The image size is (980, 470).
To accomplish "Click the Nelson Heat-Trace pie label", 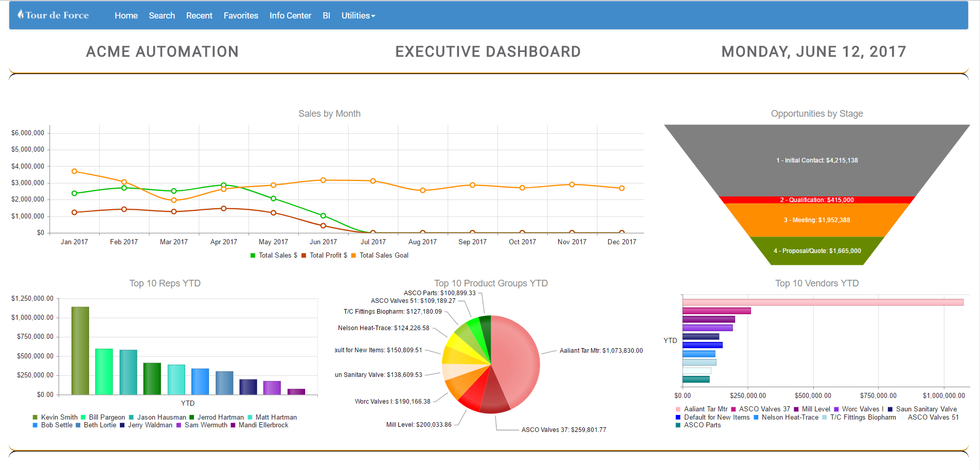I will pyautogui.click(x=384, y=328).
